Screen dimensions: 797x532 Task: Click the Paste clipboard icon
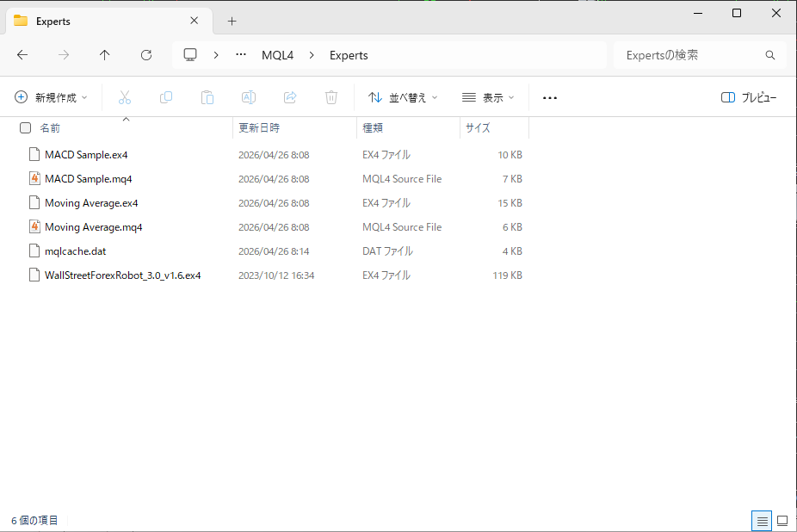[207, 97]
